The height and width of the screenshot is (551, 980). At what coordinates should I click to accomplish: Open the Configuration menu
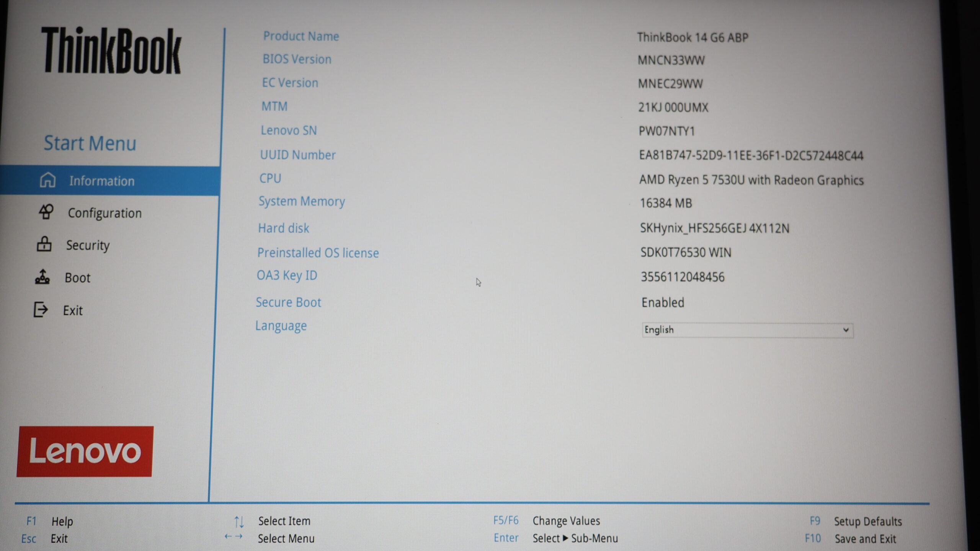tap(105, 213)
